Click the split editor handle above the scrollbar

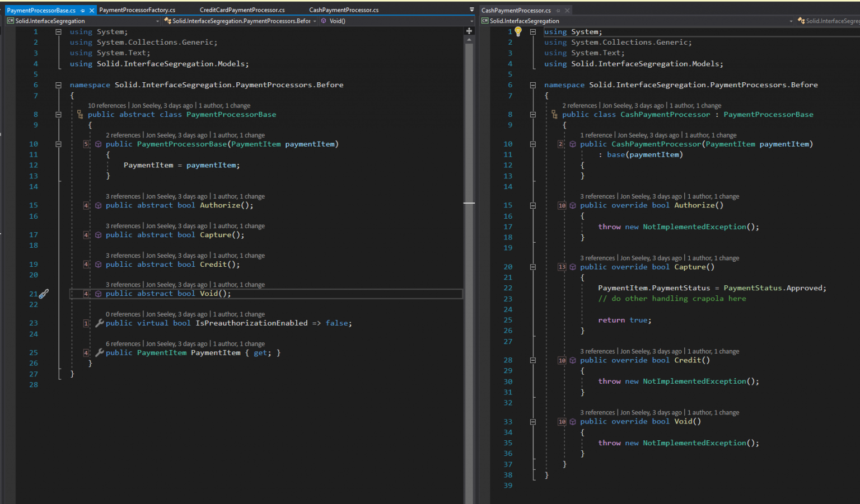(x=469, y=31)
